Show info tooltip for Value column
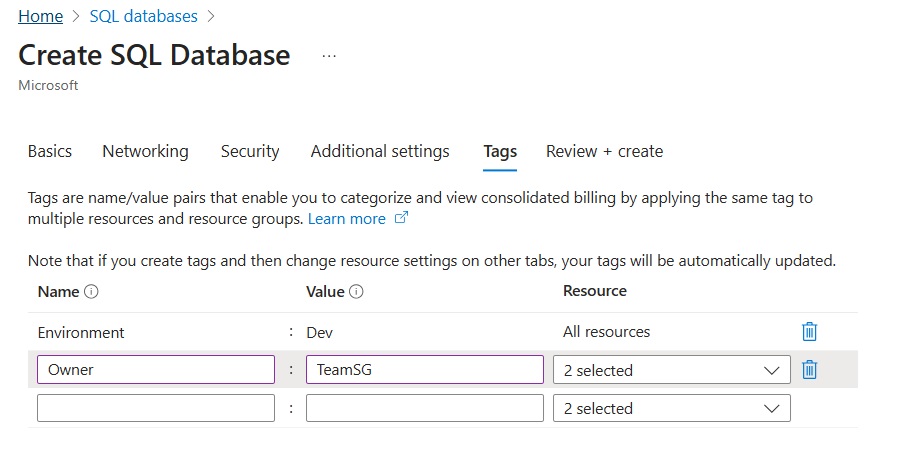897x455 pixels. (x=356, y=291)
